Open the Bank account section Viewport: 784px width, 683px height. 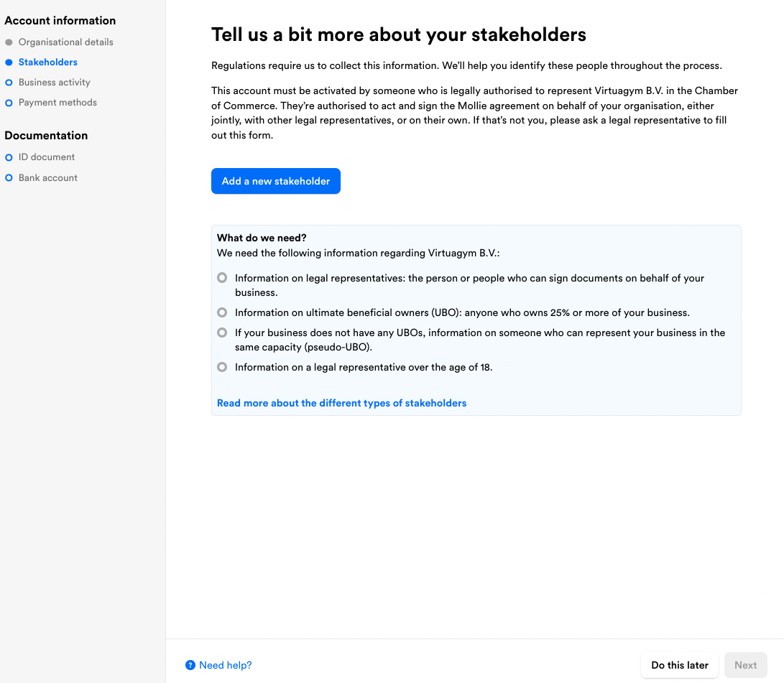(48, 178)
